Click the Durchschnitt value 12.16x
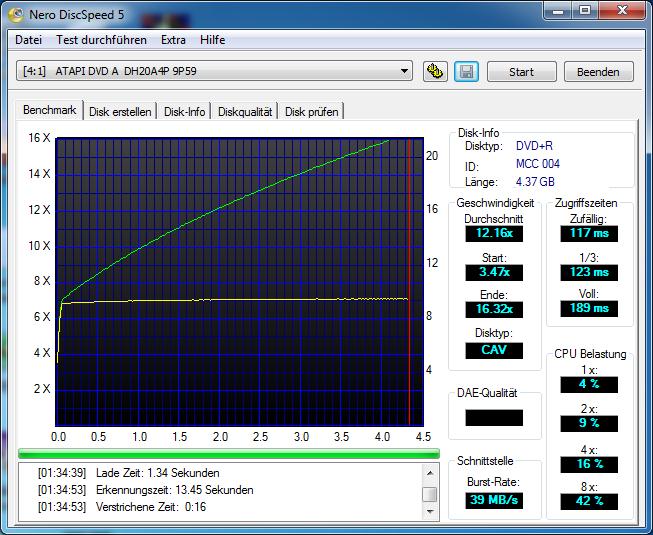The image size is (653, 535). (x=494, y=233)
